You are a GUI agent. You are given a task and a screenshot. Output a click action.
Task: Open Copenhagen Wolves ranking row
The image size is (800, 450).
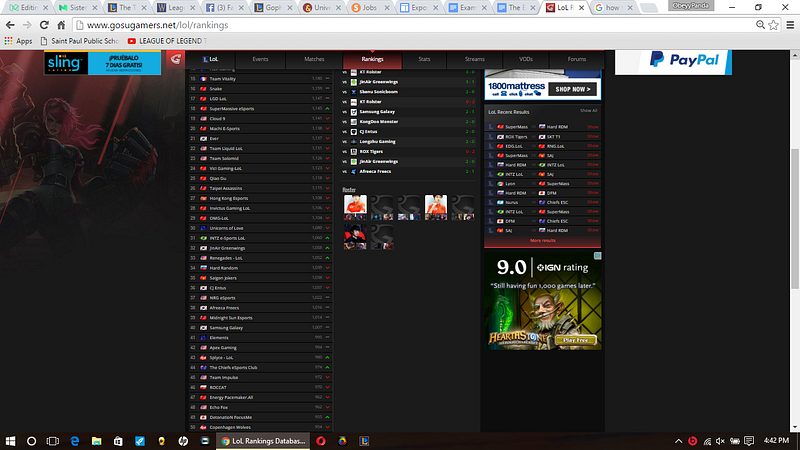pyautogui.click(x=260, y=428)
